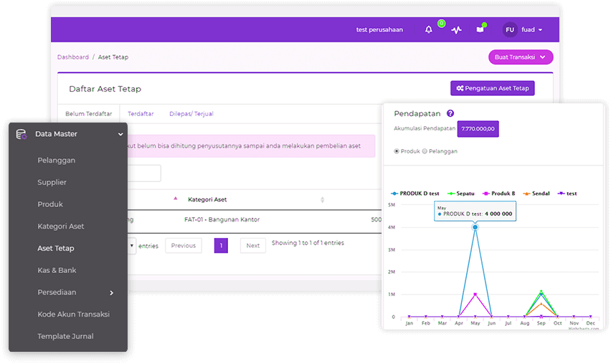Select the Produk radio button
The height and width of the screenshot is (364, 611).
pyautogui.click(x=397, y=151)
